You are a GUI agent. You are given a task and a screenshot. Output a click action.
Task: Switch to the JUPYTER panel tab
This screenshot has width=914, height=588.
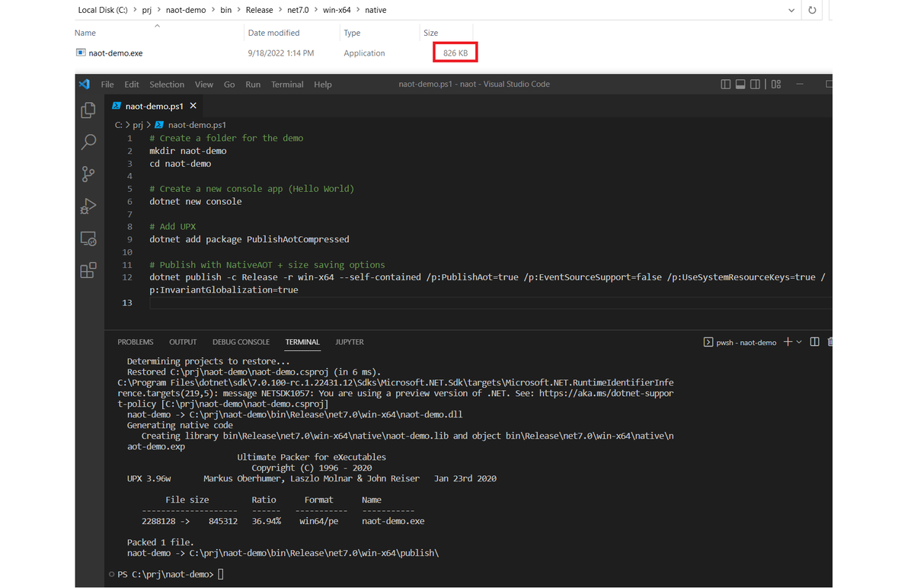pyautogui.click(x=350, y=342)
